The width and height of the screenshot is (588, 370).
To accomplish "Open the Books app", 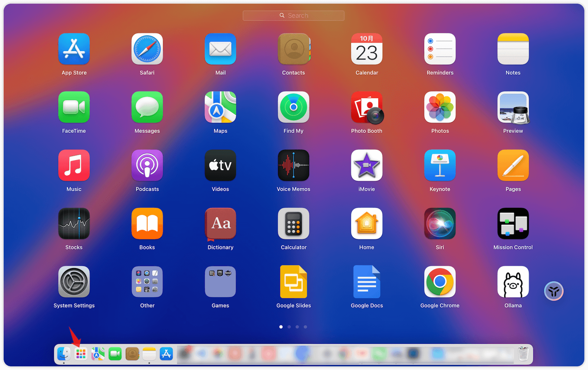I will (x=147, y=224).
